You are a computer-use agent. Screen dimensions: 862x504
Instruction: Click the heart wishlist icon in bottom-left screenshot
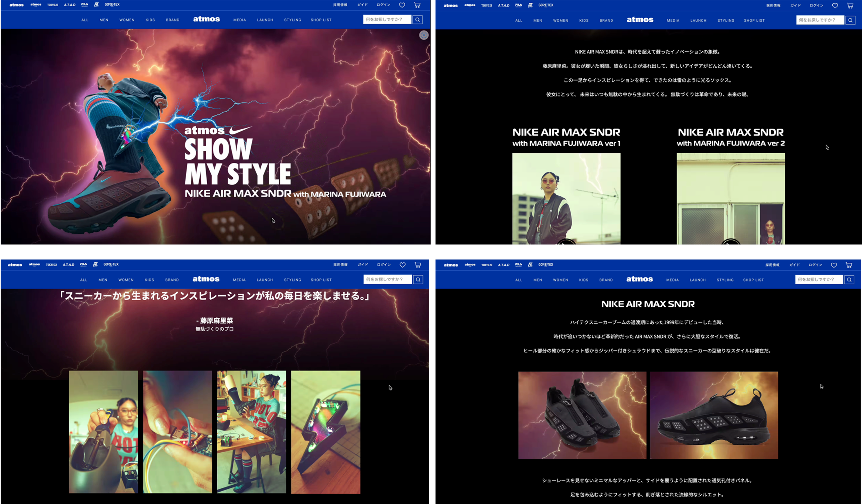[x=402, y=265]
